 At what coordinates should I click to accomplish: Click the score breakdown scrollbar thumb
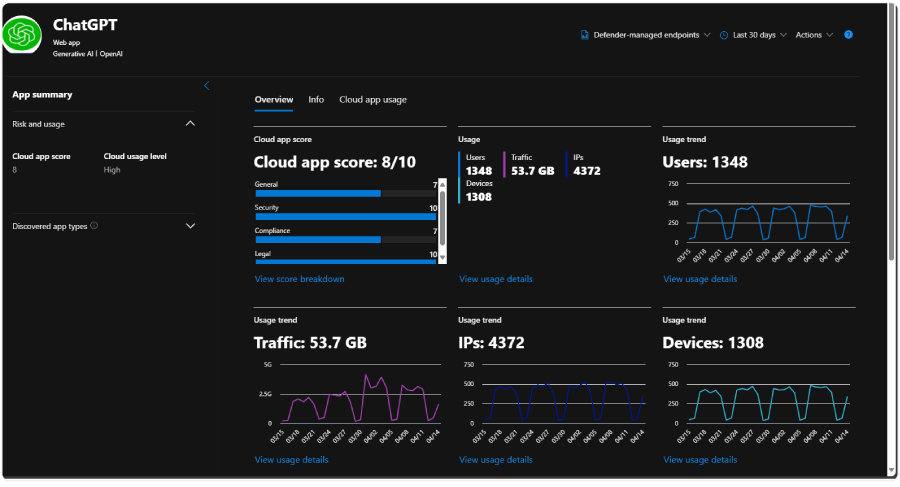442,218
